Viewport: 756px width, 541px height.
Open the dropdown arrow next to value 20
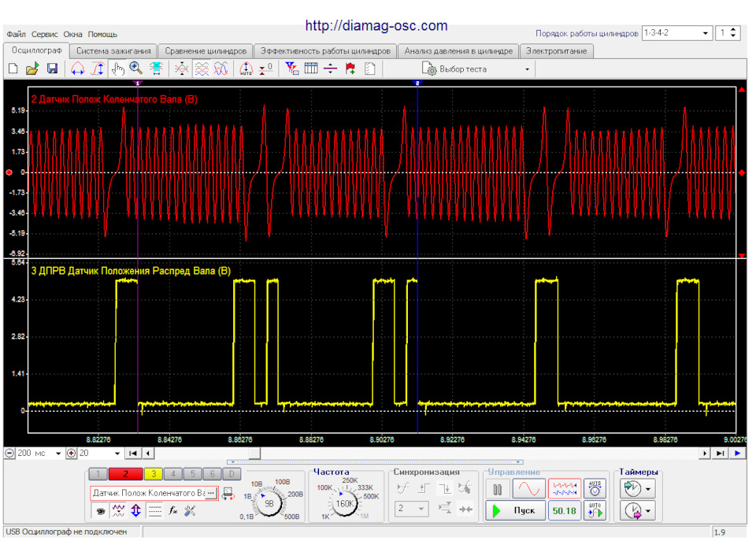point(117,454)
